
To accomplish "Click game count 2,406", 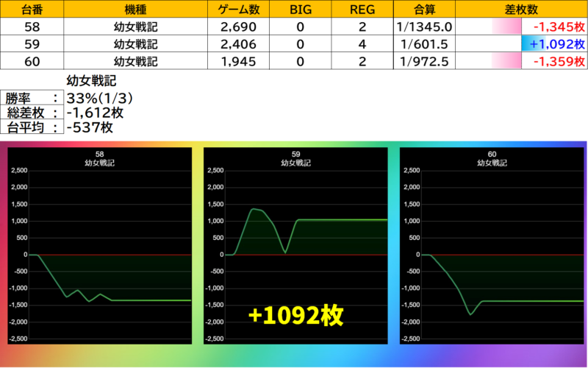I will (x=238, y=44).
